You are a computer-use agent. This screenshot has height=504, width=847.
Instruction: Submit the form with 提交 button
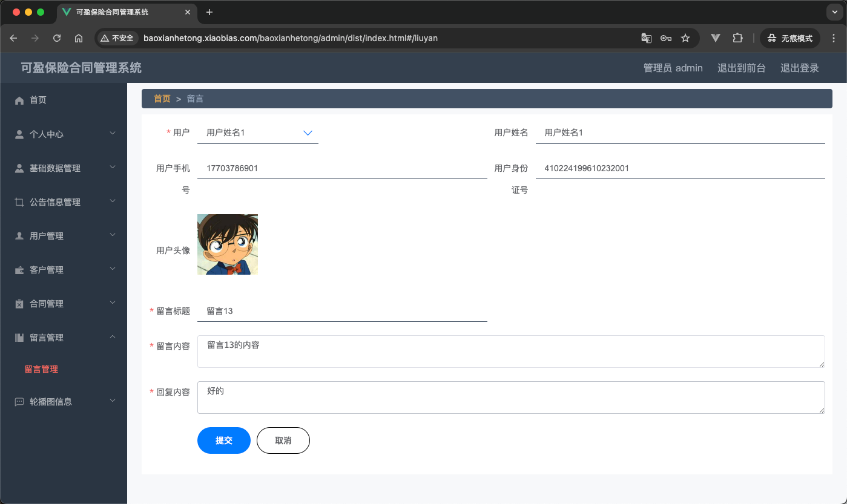tap(224, 440)
